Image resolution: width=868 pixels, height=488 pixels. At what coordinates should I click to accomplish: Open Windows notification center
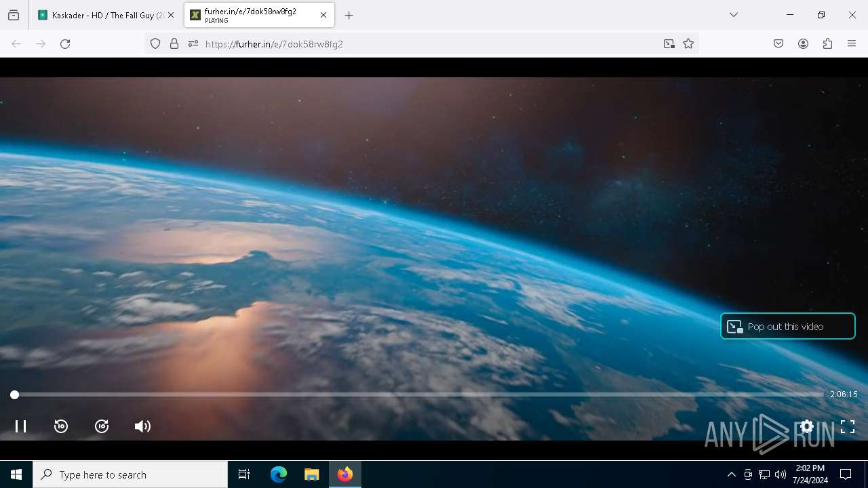[846, 474]
